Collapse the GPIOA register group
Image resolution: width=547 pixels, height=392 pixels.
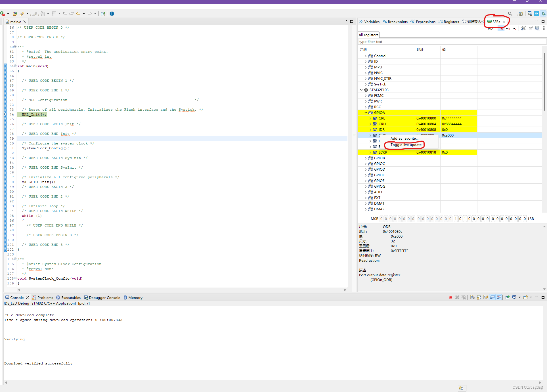[x=366, y=113]
